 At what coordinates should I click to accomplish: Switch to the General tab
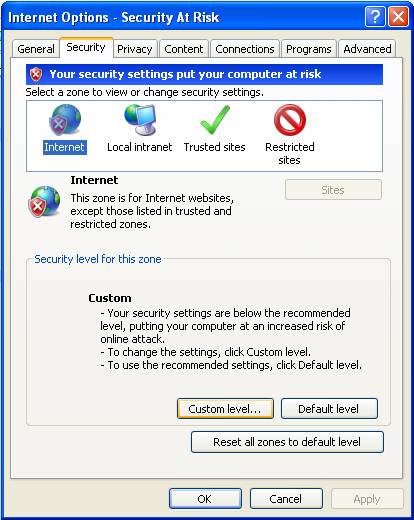point(36,49)
